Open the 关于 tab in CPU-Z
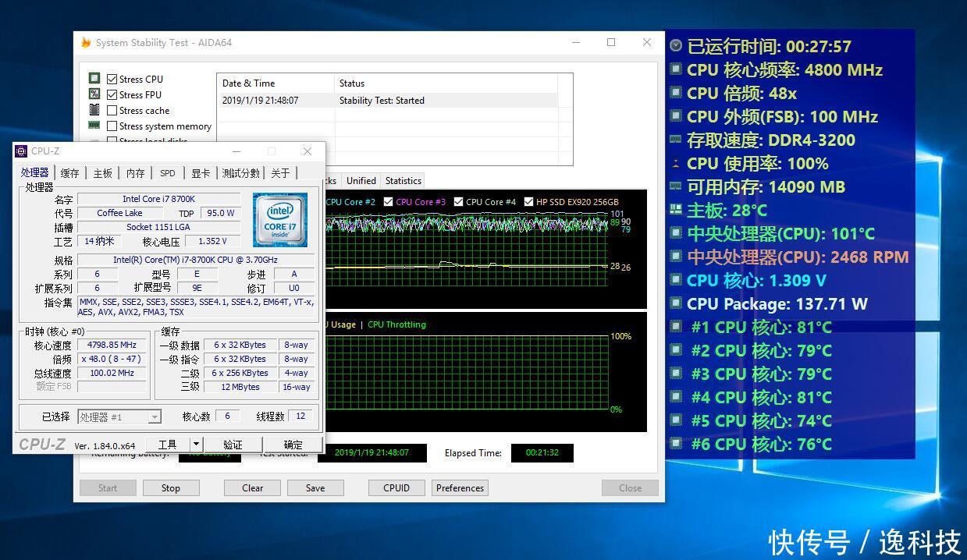Viewport: 967px width, 560px height. point(280,173)
